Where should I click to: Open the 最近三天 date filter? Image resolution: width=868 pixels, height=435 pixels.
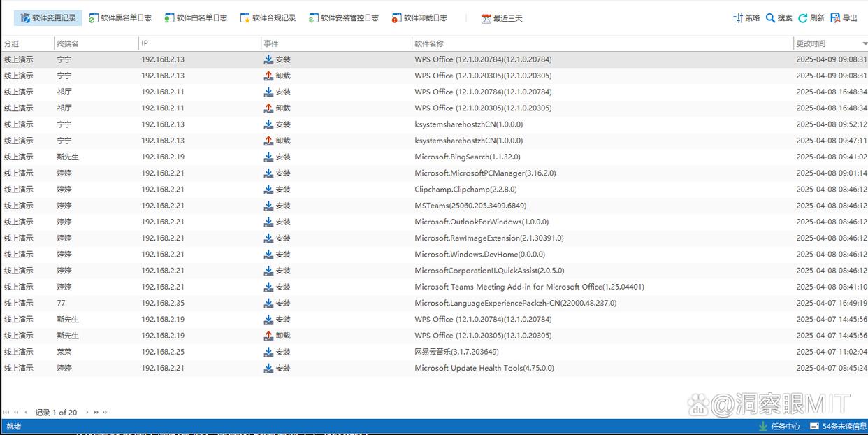tap(502, 18)
